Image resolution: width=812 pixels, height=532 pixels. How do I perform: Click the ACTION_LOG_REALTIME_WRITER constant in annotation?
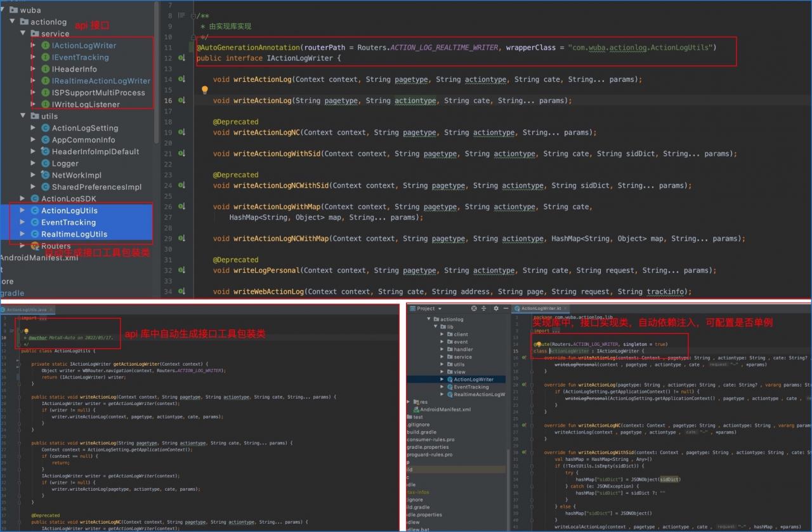444,48
